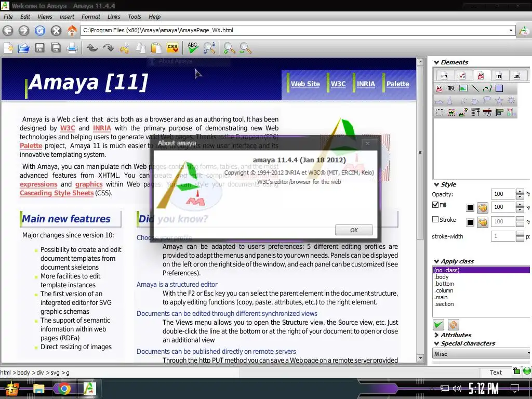
Task: Open a document with folder icon
Action: pyautogui.click(x=23, y=48)
